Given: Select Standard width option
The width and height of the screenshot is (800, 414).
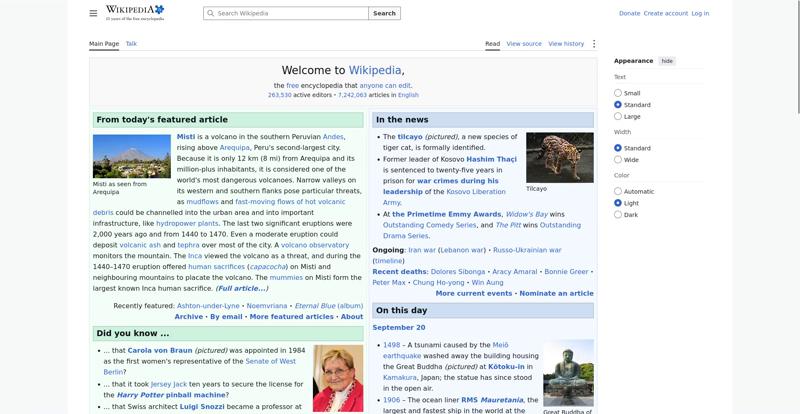Looking at the screenshot, I should point(618,148).
